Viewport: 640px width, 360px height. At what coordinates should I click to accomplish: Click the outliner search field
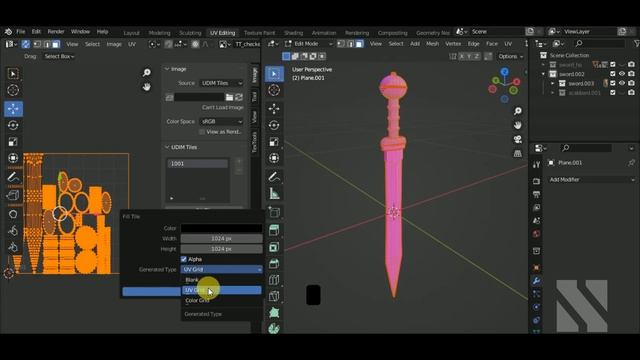[599, 43]
